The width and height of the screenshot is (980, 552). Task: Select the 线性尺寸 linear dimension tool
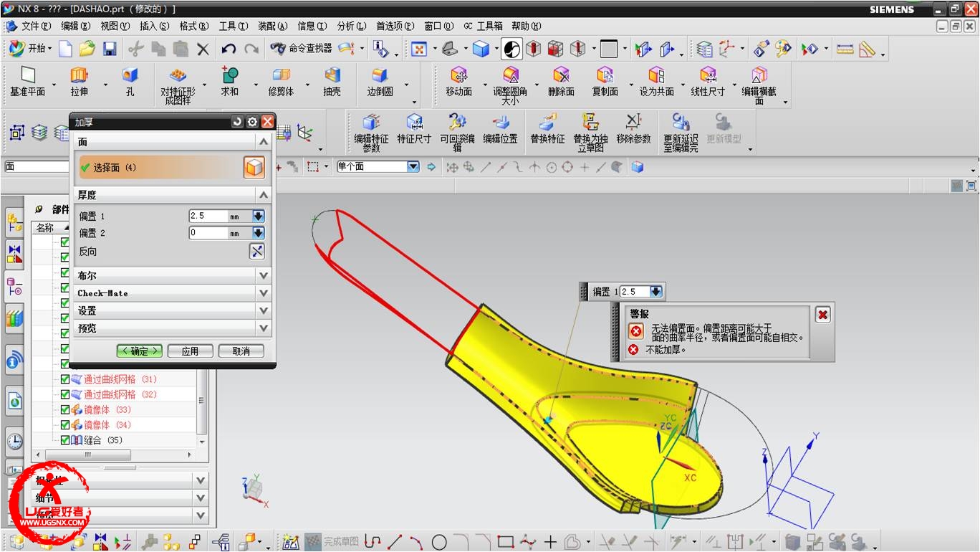[x=708, y=82]
